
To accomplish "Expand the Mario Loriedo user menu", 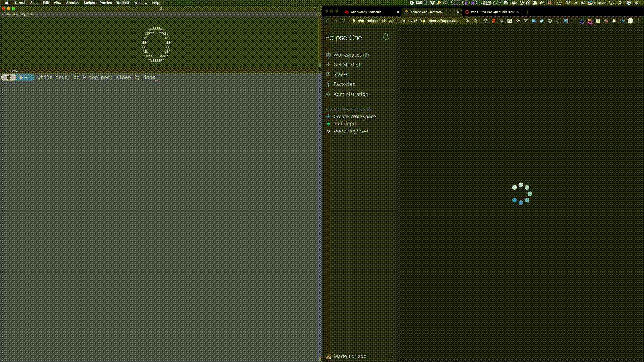I will tap(391, 356).
